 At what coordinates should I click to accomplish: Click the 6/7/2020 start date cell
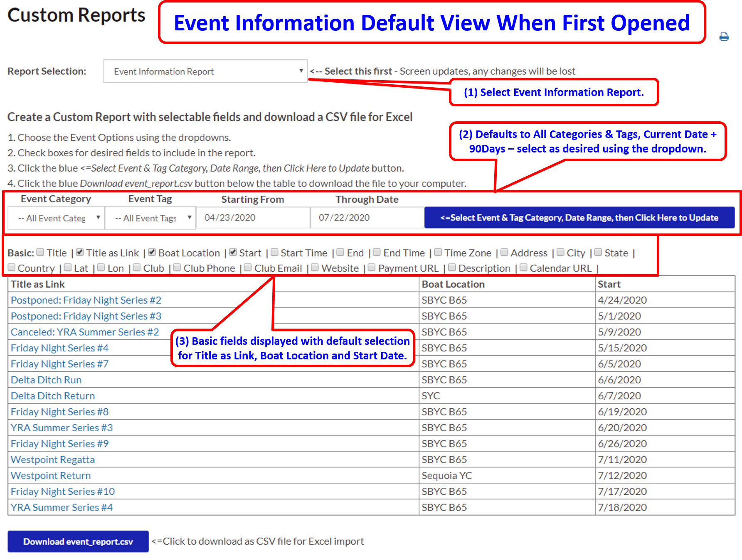click(x=665, y=396)
